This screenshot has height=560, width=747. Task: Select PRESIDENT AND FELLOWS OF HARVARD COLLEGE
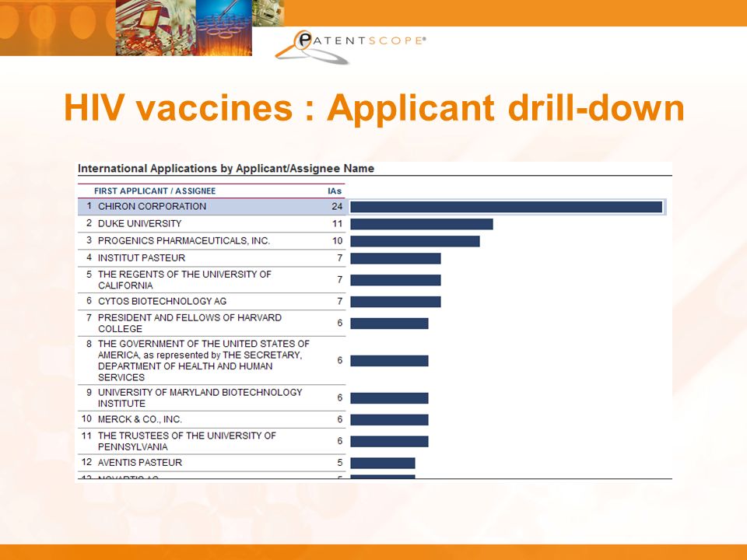click(190, 323)
